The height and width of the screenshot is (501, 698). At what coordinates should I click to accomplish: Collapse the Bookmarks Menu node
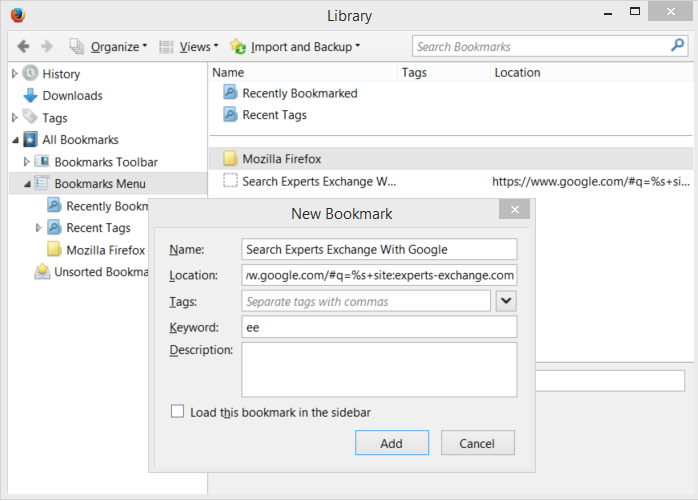pos(27,183)
